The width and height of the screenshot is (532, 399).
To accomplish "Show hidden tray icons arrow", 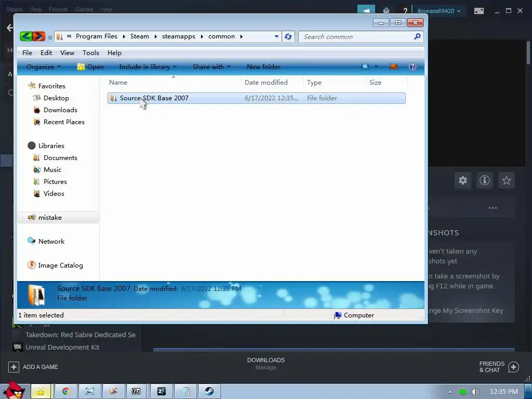I will 450,392.
